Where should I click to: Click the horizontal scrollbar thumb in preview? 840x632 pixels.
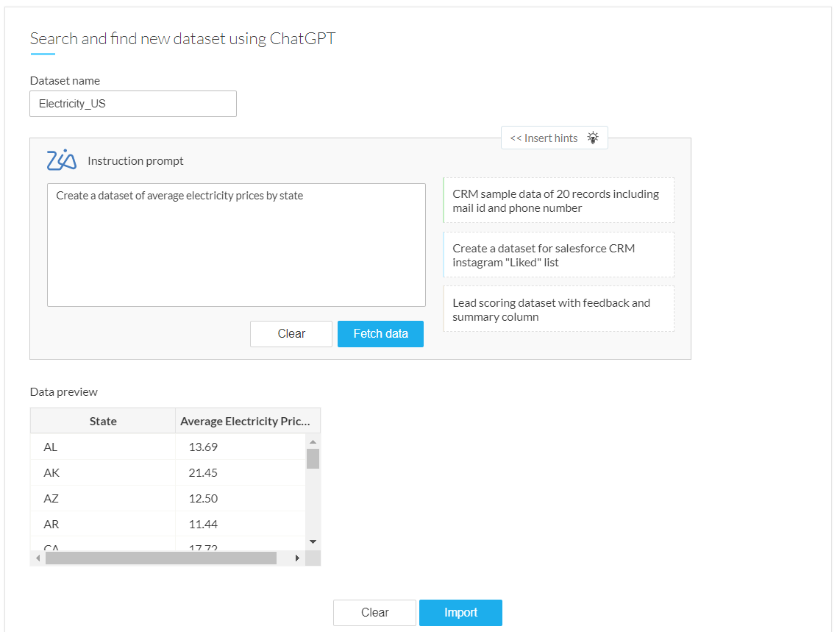click(x=160, y=558)
